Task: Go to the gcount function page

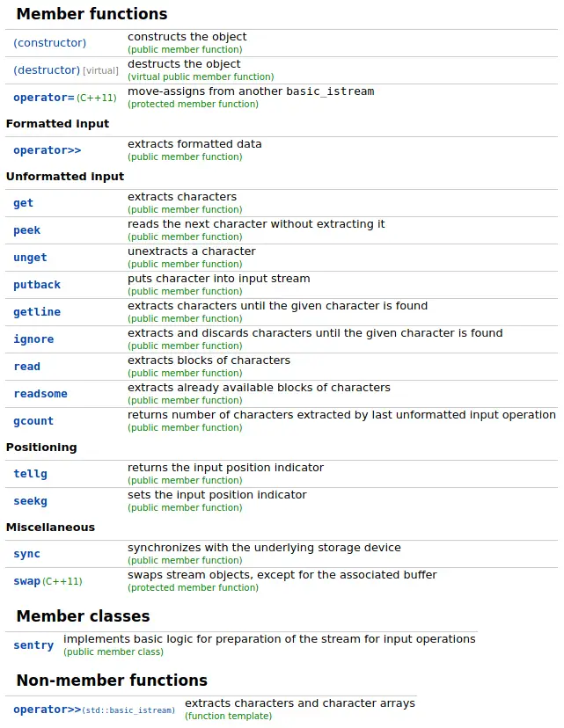Action: tap(33, 421)
